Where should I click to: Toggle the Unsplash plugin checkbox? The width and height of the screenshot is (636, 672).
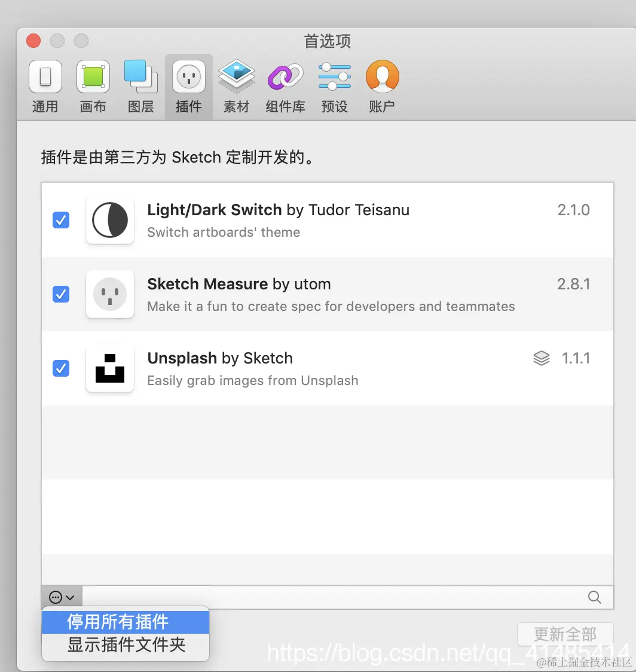61,368
